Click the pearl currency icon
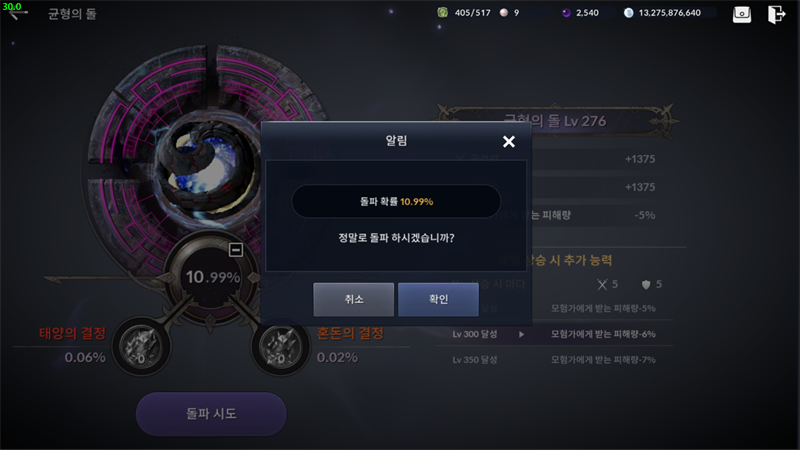This screenshot has width=800, height=450. coord(504,13)
